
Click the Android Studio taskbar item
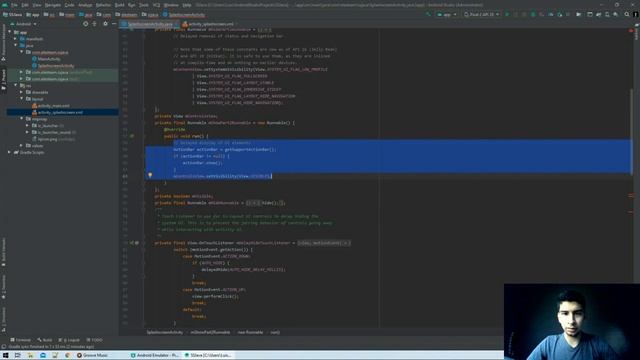(208, 356)
